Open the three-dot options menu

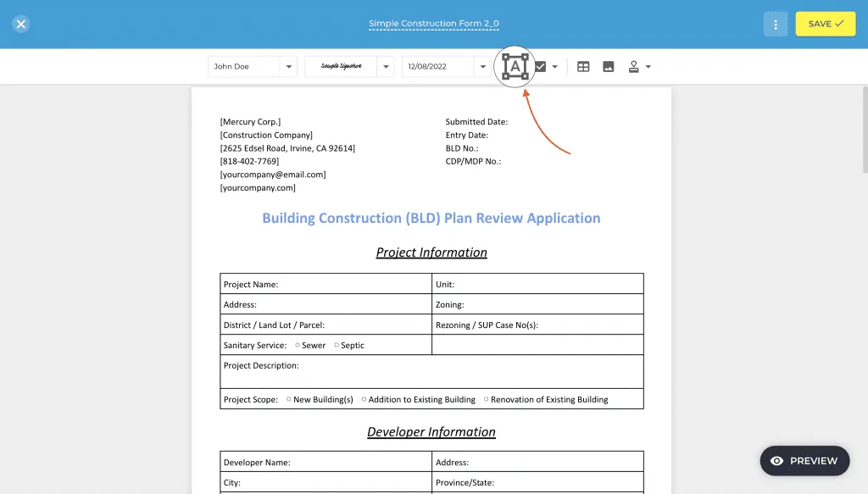pos(775,24)
